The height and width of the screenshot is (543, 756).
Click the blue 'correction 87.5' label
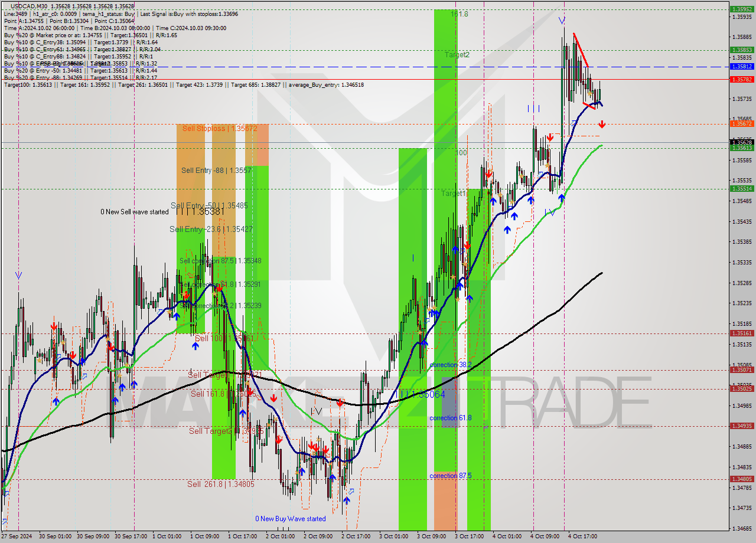tap(451, 476)
